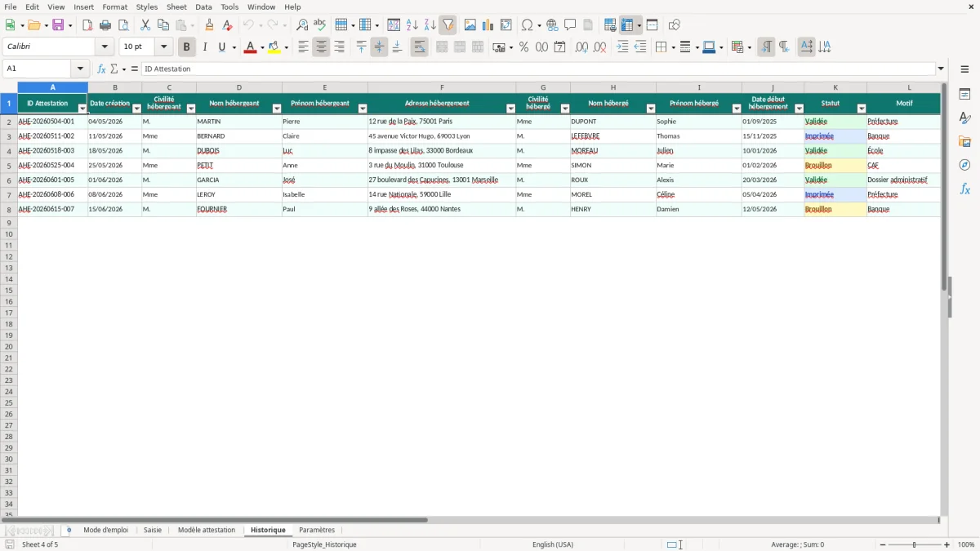Screen dimensions: 980x551
Task: Click the Print icon
Action: (x=105, y=25)
